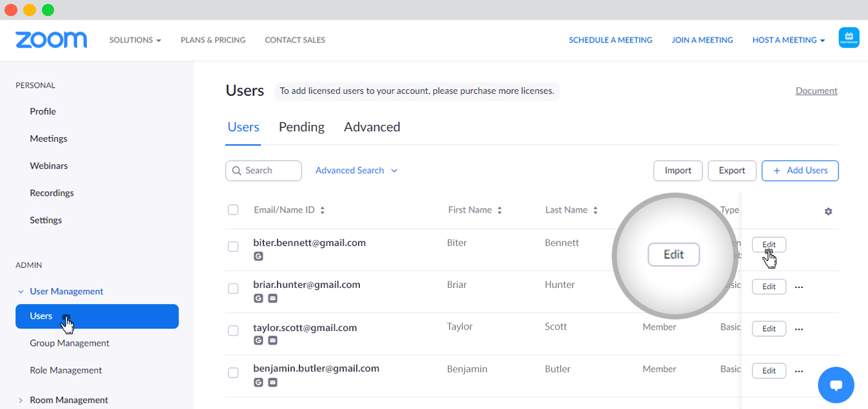The image size is (868, 409).
Task: Click Google icon under taylor.scott@gmail.com
Action: pyautogui.click(x=258, y=340)
